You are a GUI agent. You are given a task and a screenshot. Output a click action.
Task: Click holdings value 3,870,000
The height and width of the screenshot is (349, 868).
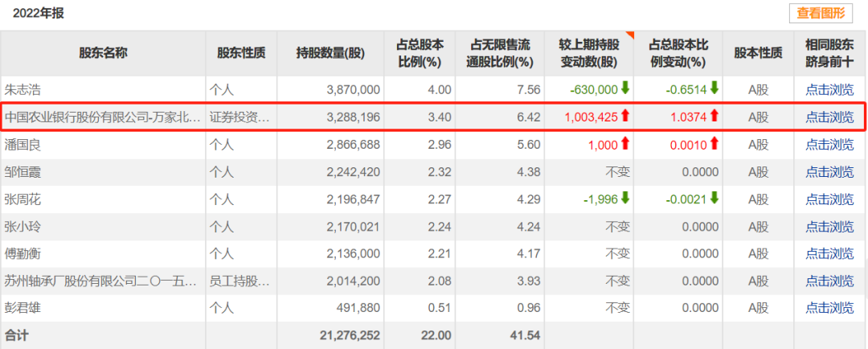coord(353,90)
